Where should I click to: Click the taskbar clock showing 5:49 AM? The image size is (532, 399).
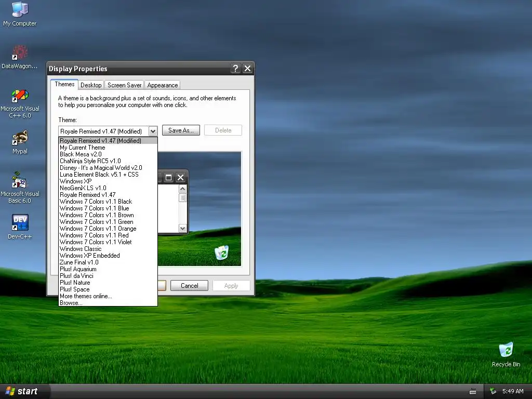(x=513, y=391)
